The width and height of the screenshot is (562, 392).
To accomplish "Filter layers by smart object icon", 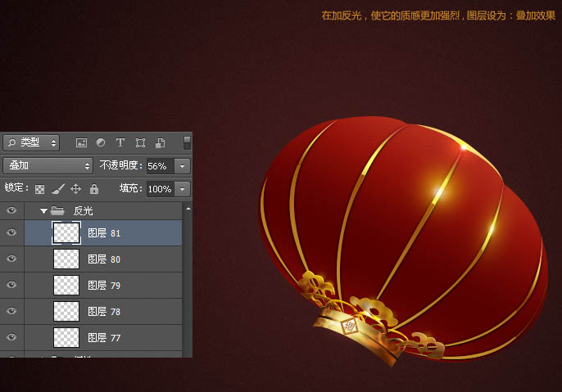I will (161, 143).
